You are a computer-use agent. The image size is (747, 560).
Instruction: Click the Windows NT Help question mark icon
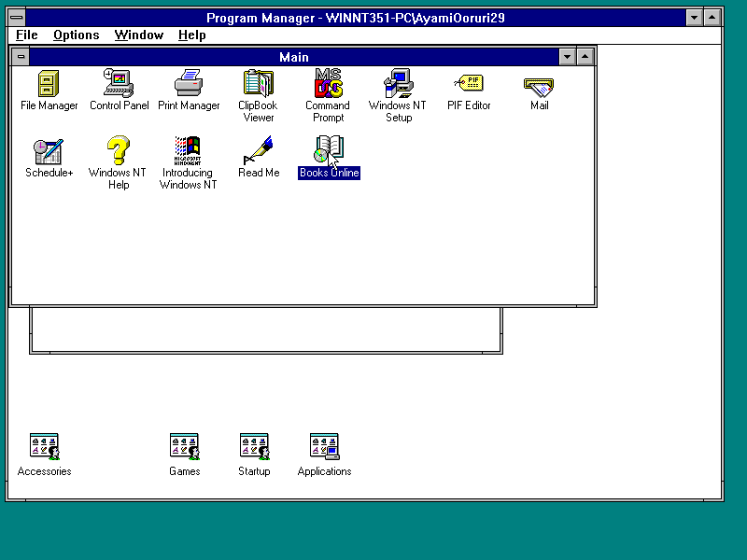tap(119, 150)
